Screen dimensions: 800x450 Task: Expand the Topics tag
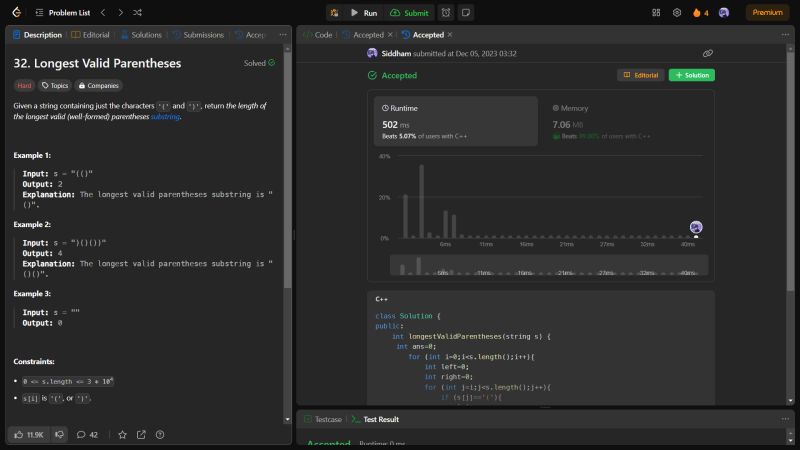(x=55, y=86)
